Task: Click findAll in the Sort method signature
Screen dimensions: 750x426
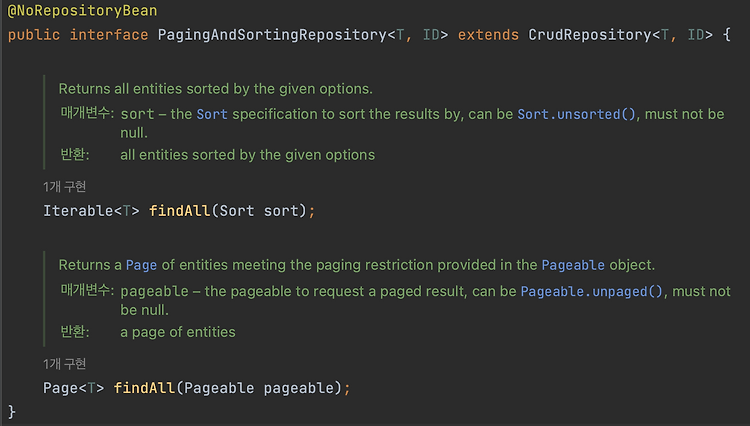Action: click(179, 211)
